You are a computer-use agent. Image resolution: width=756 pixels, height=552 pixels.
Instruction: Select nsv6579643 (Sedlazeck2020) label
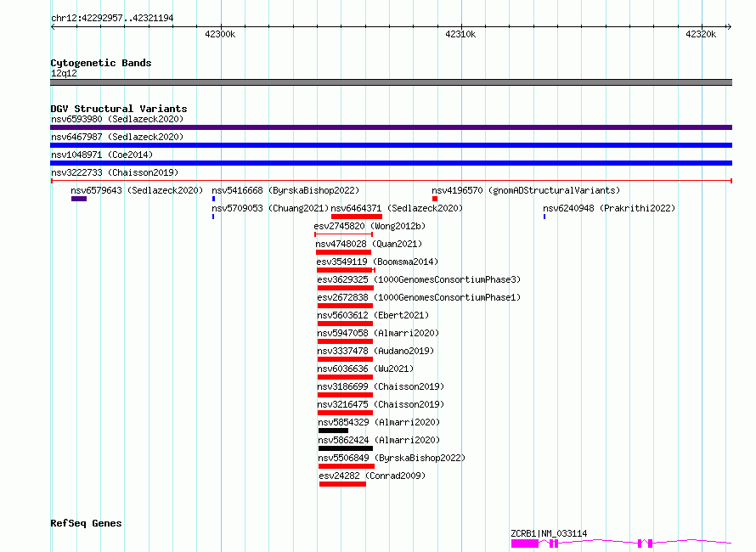point(137,190)
